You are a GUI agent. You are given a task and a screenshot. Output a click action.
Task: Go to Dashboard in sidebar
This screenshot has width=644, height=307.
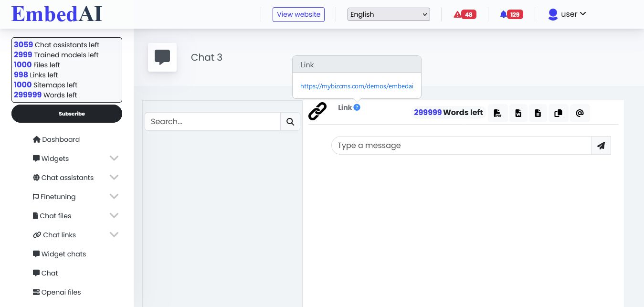pyautogui.click(x=56, y=139)
